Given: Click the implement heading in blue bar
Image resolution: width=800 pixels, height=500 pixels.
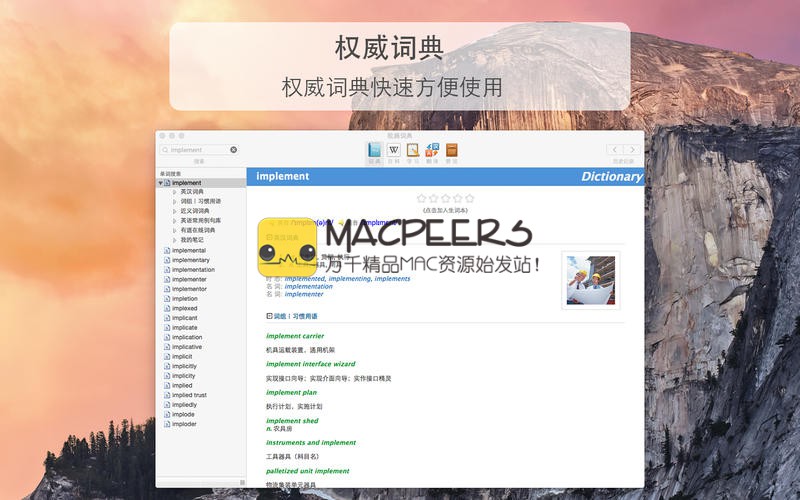Looking at the screenshot, I should (283, 177).
